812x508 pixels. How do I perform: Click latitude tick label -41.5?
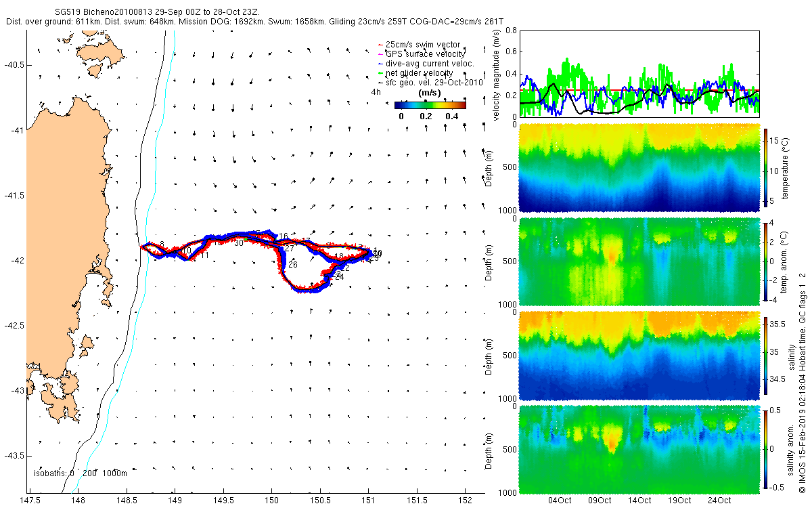pyautogui.click(x=13, y=195)
